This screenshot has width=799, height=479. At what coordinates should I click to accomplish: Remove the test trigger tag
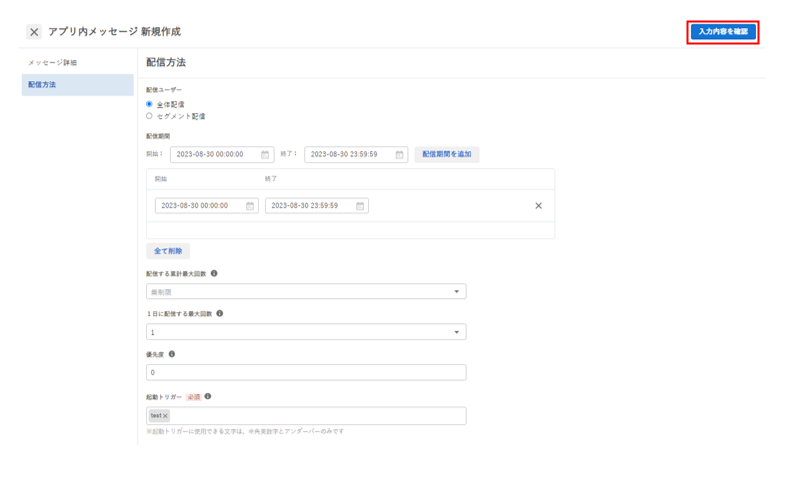[x=165, y=416]
